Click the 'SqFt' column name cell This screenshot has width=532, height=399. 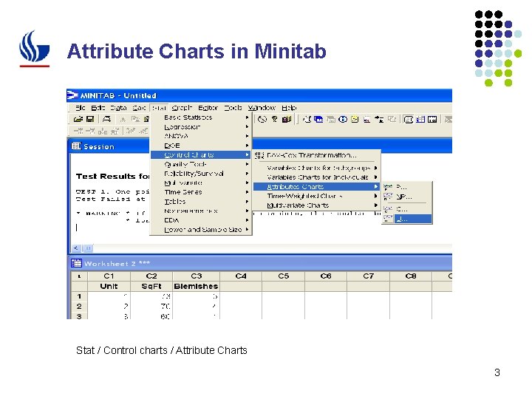[151, 286]
